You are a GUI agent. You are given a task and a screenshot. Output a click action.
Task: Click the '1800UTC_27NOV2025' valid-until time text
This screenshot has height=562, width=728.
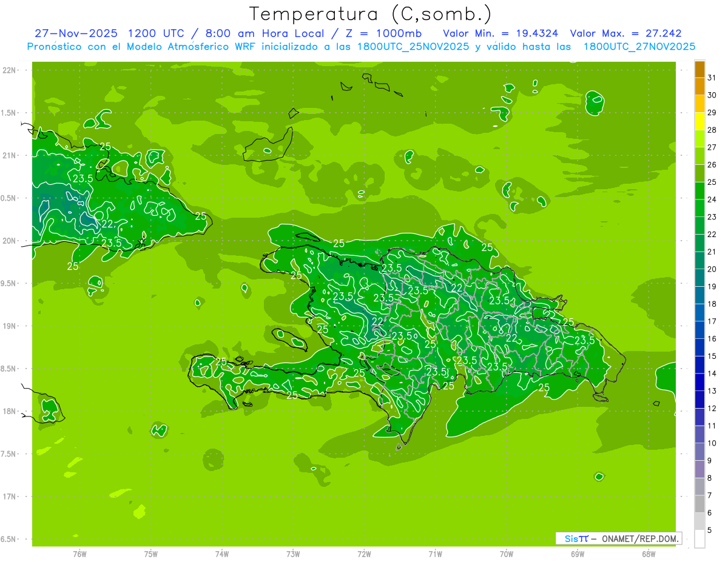[x=639, y=47]
